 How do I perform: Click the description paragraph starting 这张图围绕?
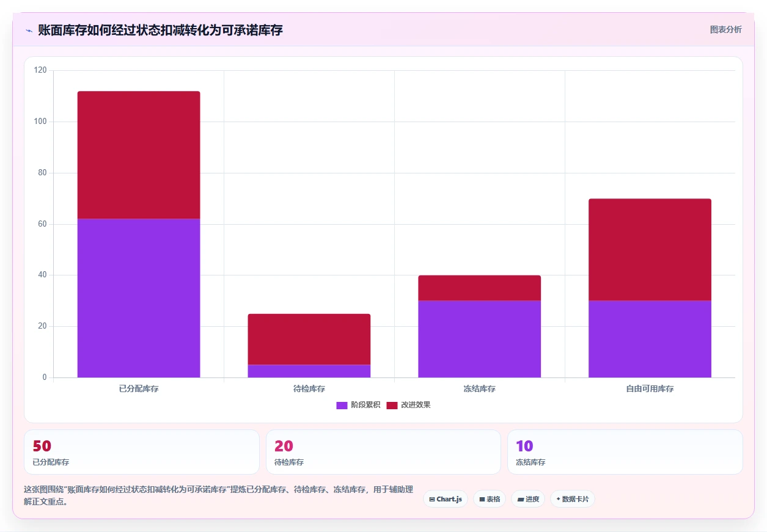coord(219,495)
